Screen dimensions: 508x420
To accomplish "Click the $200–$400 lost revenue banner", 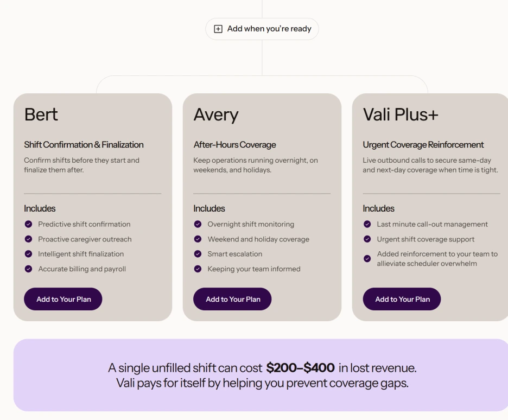I will click(x=261, y=375).
